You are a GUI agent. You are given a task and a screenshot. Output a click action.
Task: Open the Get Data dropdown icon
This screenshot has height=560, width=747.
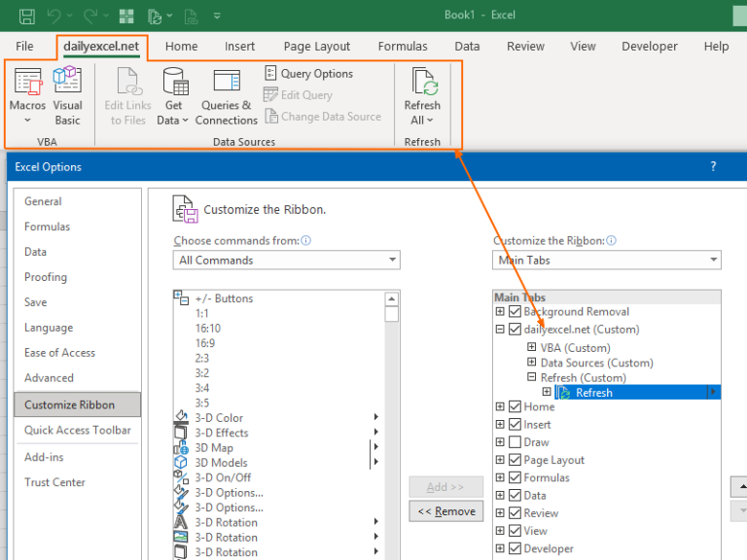(x=173, y=95)
